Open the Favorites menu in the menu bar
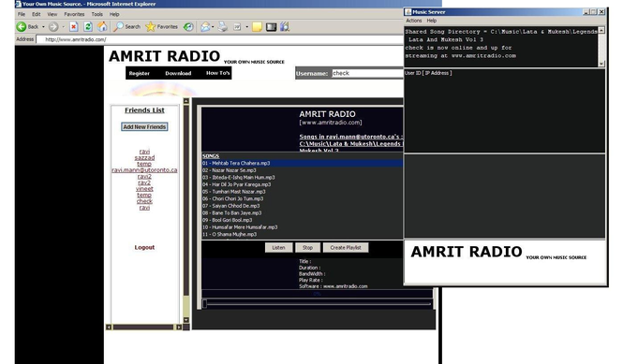Screen dimensions: 623x364 74,14
